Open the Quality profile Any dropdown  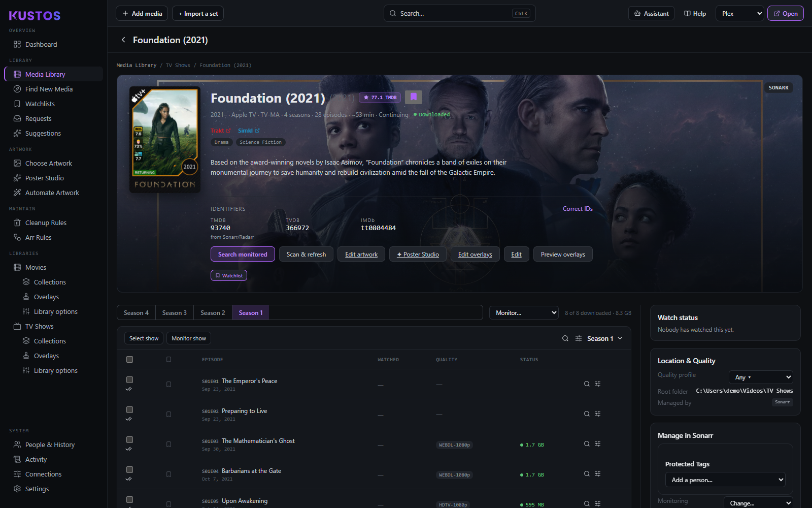761,377
